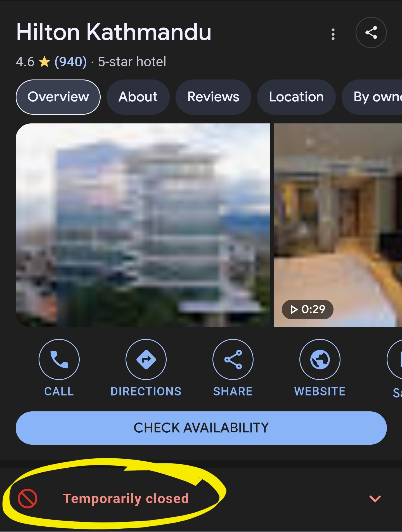402x532 pixels.
Task: Play the 0:29 hotel video
Action: pos(308,310)
